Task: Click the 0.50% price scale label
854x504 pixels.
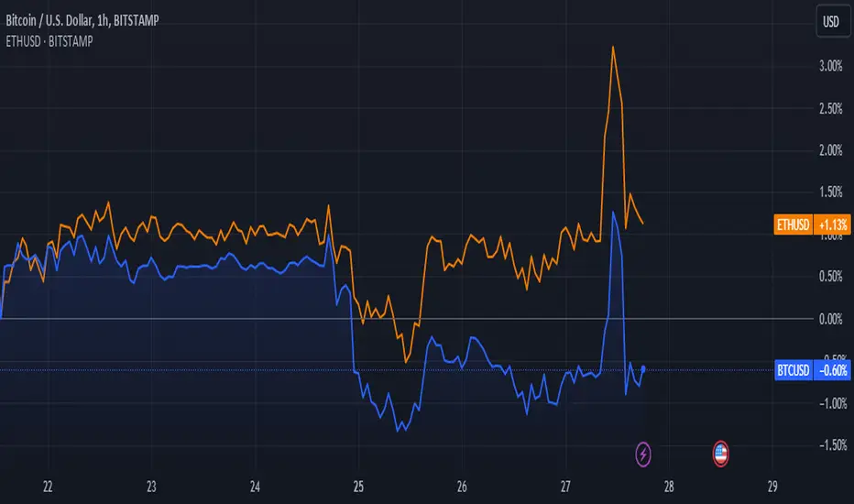Action: click(831, 277)
